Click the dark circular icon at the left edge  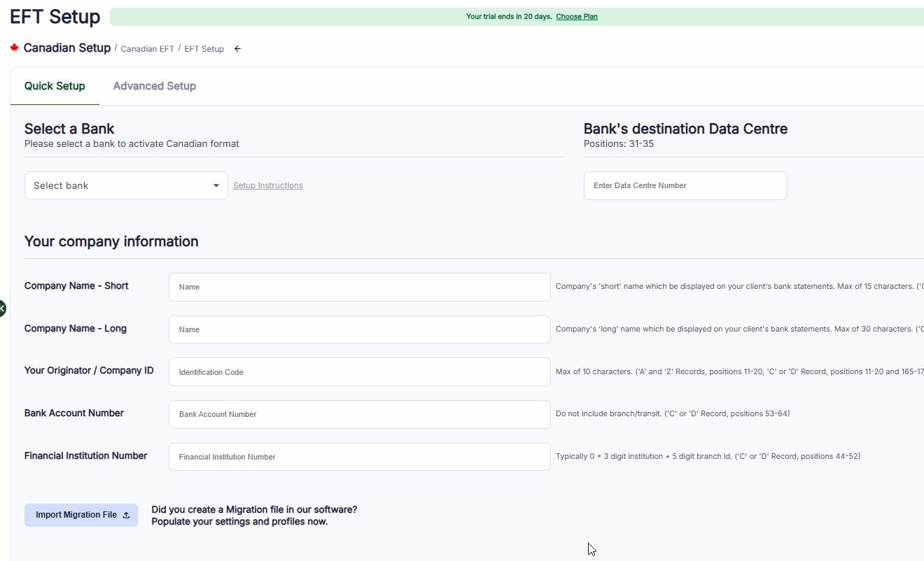point(2,308)
